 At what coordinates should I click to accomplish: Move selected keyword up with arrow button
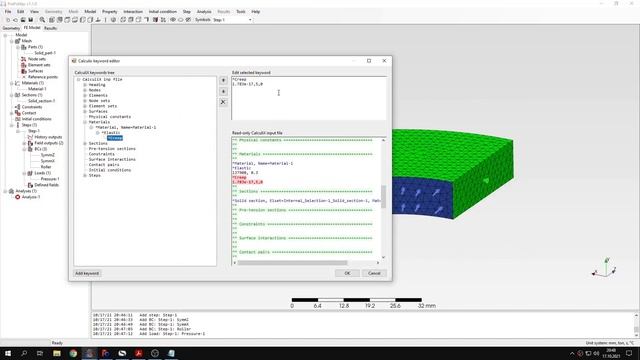tap(223, 80)
